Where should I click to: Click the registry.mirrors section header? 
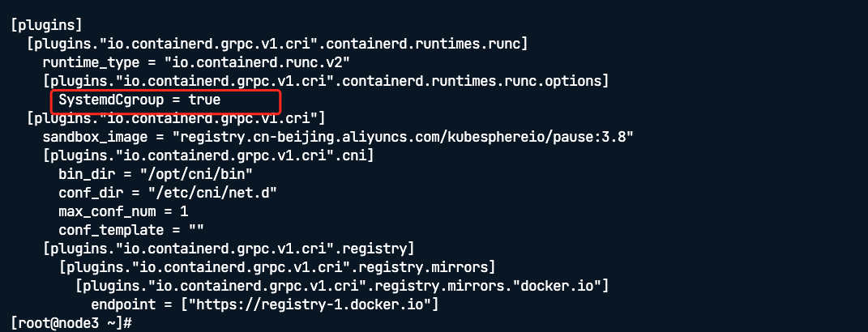(x=276, y=267)
